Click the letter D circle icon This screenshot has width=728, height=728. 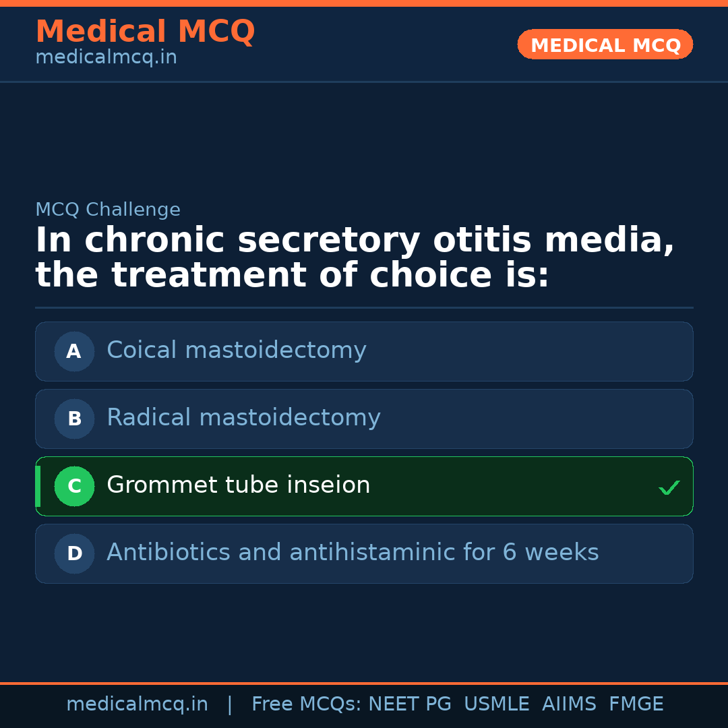pos(74,553)
